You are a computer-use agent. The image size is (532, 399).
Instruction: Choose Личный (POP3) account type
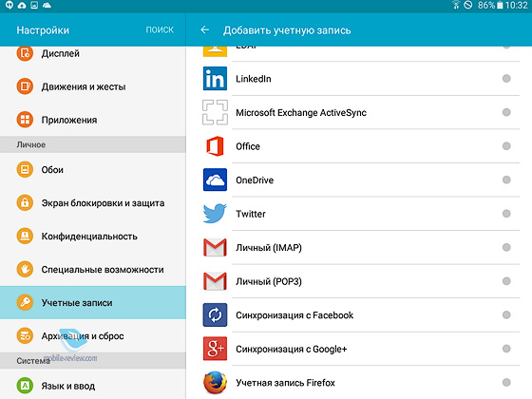(x=360, y=281)
